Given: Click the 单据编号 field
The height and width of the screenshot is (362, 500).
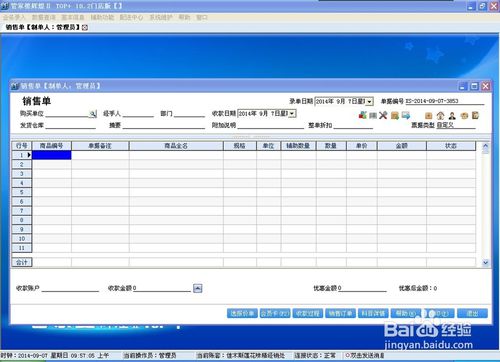Looking at the screenshot, I should point(444,101).
